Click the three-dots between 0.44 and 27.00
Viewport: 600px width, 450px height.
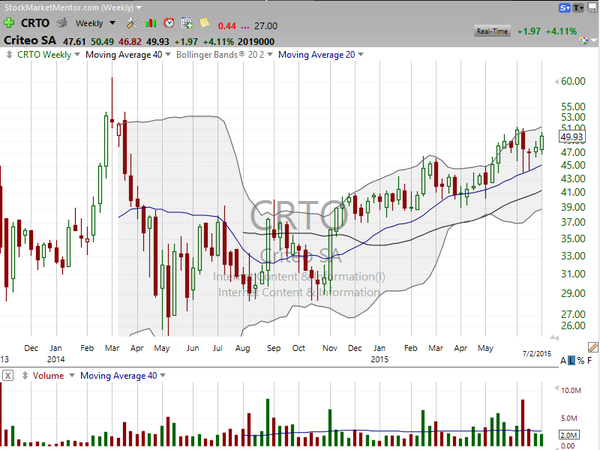tap(245, 26)
